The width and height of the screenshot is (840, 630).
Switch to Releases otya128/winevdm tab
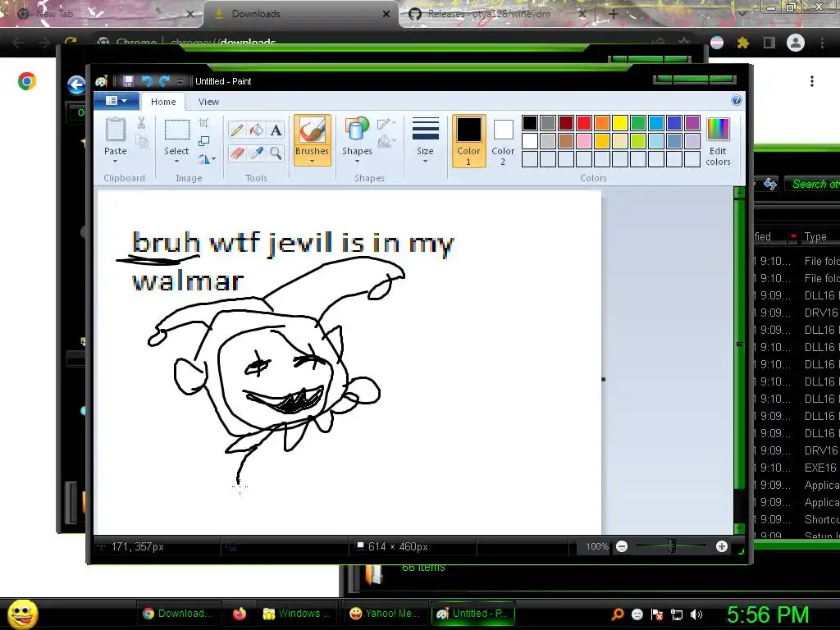(497, 14)
